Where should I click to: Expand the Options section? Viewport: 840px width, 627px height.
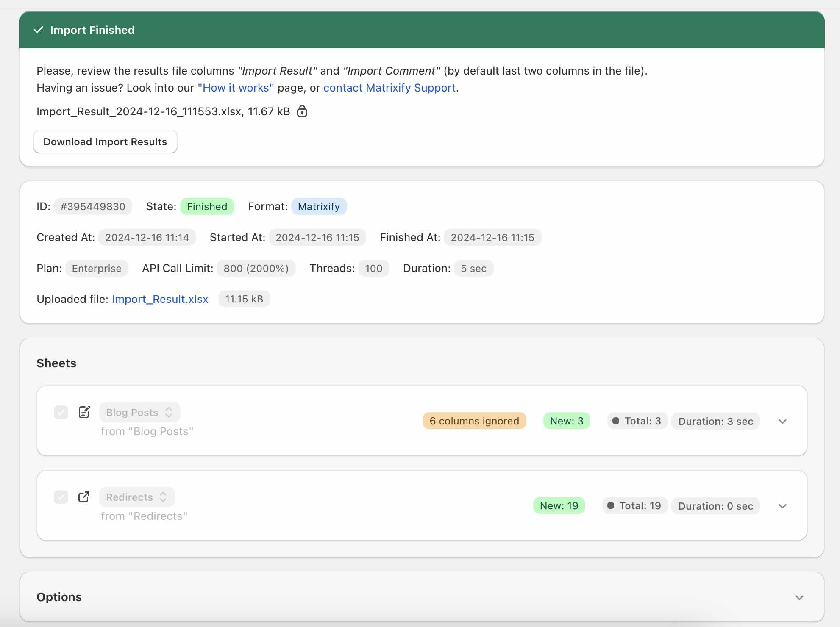[799, 597]
